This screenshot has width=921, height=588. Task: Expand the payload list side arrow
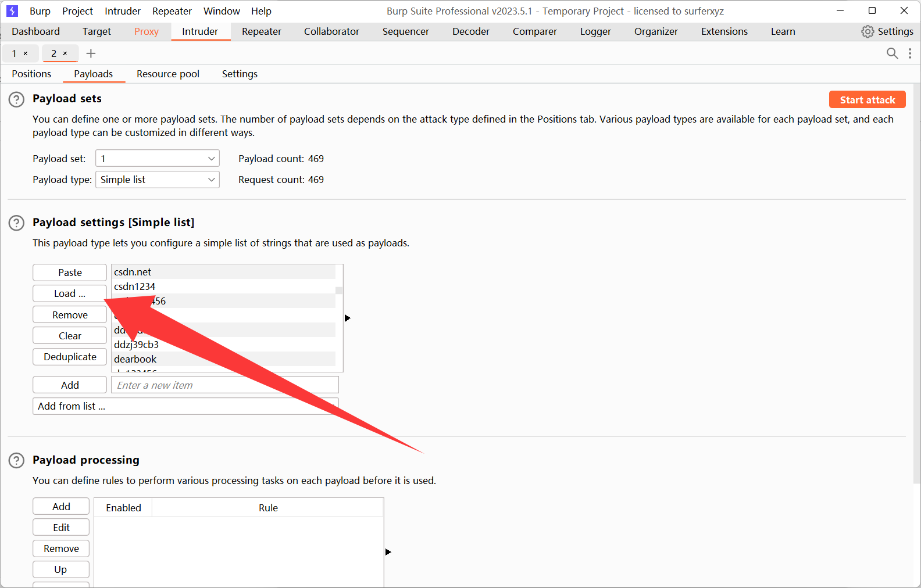348,318
